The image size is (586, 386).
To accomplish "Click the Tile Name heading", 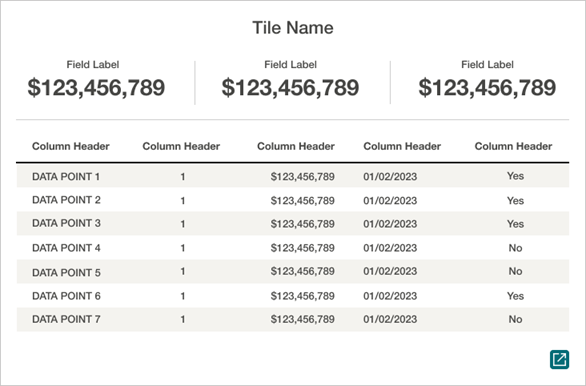I will click(293, 28).
